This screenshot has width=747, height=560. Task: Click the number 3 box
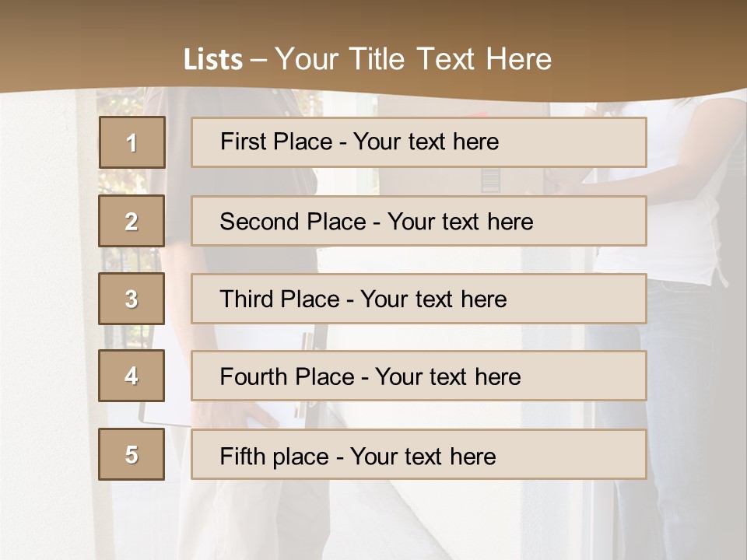pyautogui.click(x=132, y=299)
